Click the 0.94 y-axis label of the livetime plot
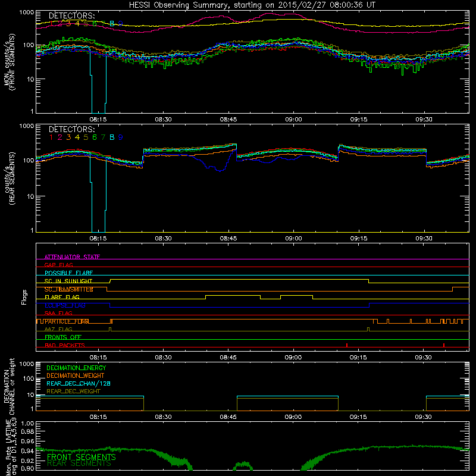The height and width of the screenshot is (476, 476). click(x=27, y=451)
